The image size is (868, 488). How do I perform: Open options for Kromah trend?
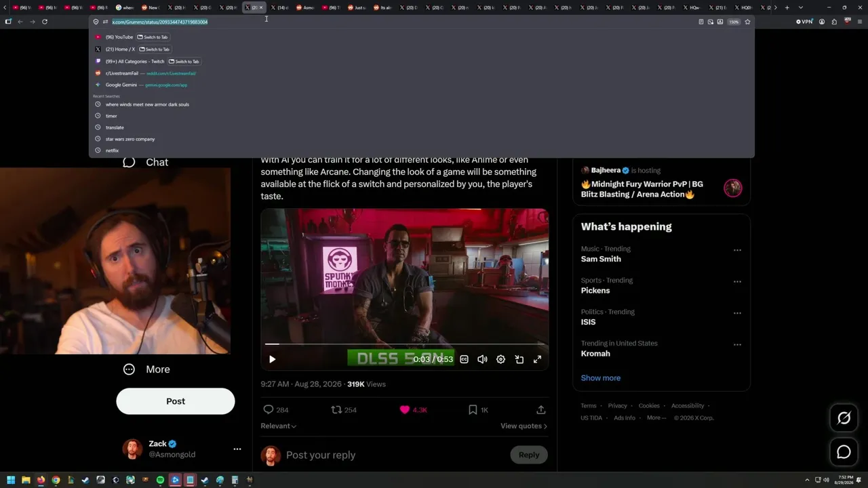click(737, 344)
